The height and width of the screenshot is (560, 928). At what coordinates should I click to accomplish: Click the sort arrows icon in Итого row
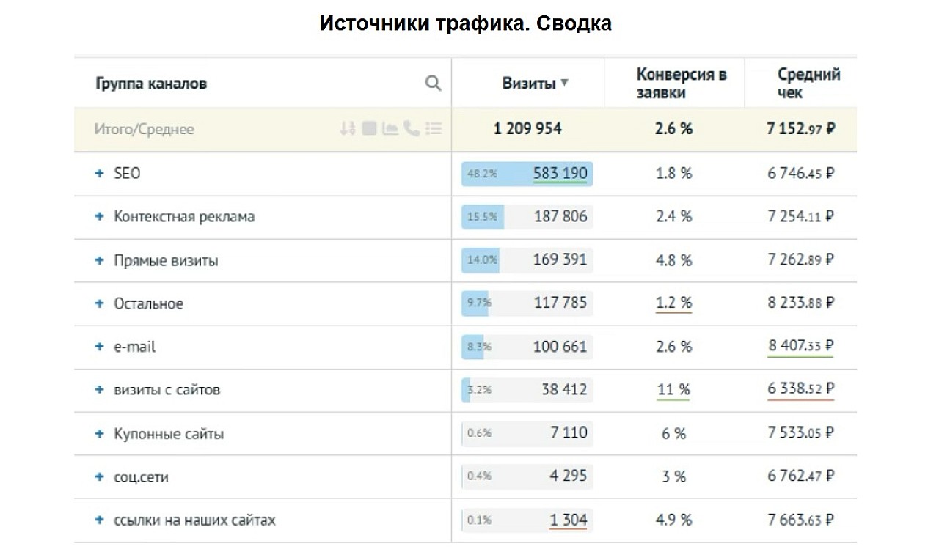[x=348, y=129]
